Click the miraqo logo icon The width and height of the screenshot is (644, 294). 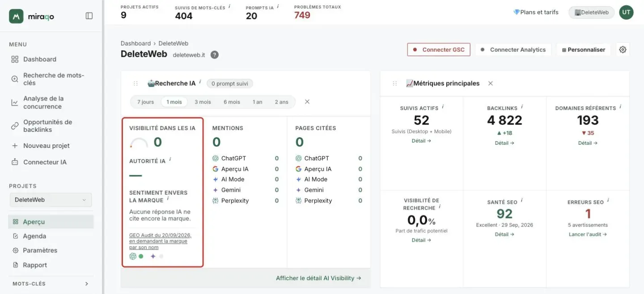pyautogui.click(x=16, y=16)
